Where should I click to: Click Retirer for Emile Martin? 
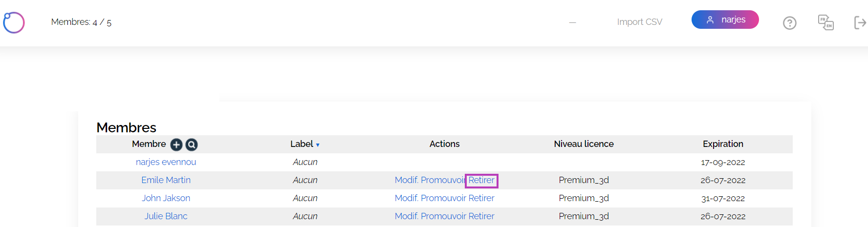[x=481, y=180]
